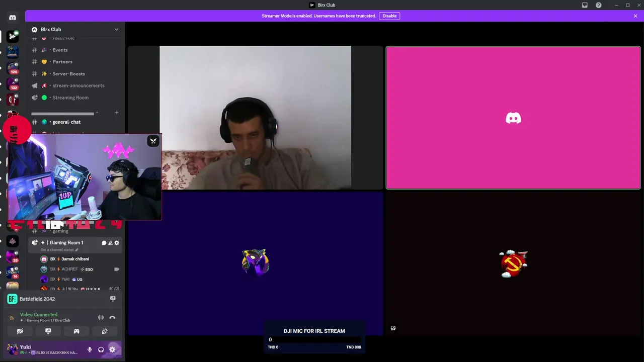Viewport: 644px width, 362px height.
Task: Open server with 16 notification badge
Action: point(13,273)
